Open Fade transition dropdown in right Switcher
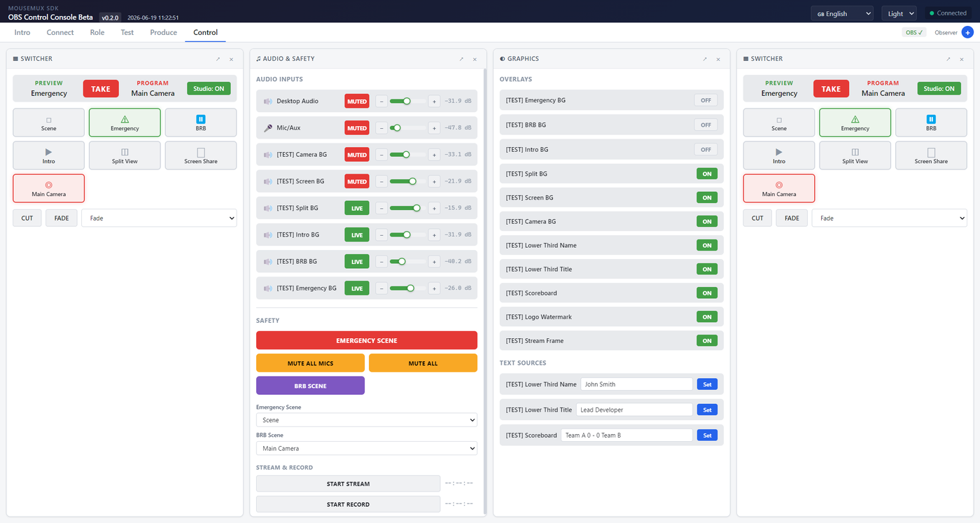The height and width of the screenshot is (523, 980). [x=890, y=218]
